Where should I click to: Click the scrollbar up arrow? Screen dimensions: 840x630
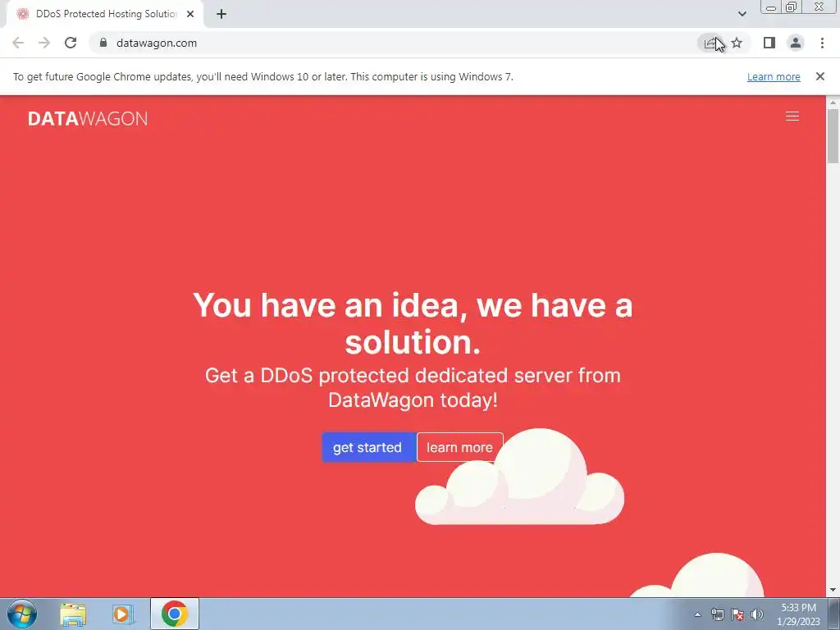click(833, 102)
